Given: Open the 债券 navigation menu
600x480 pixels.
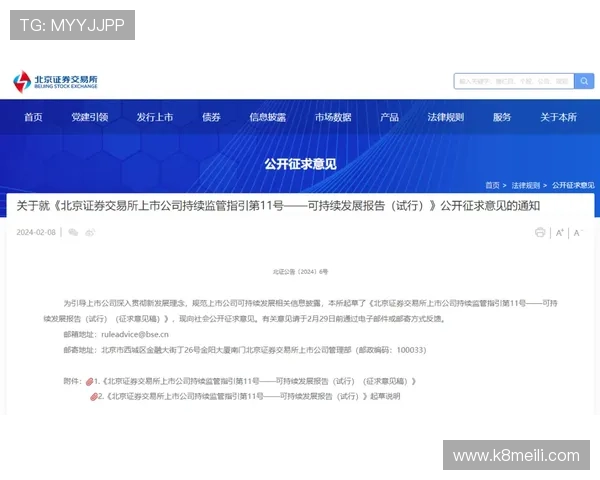Looking at the screenshot, I should click(212, 117).
